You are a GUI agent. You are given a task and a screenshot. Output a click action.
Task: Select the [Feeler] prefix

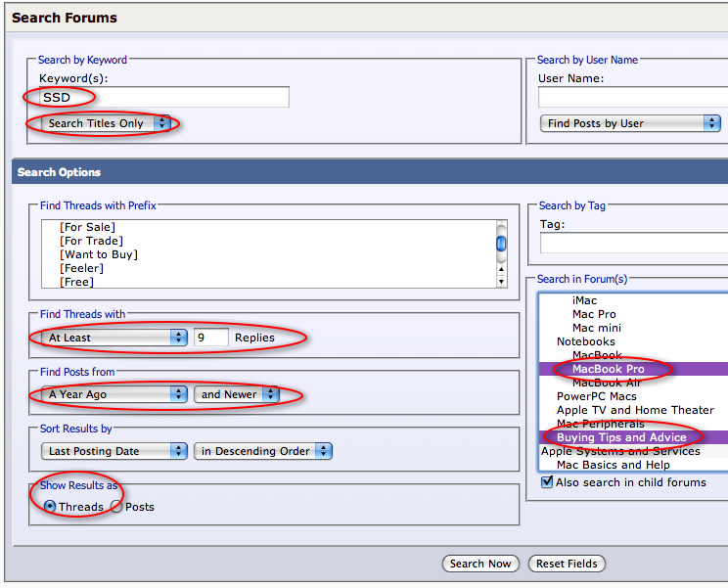(x=81, y=268)
